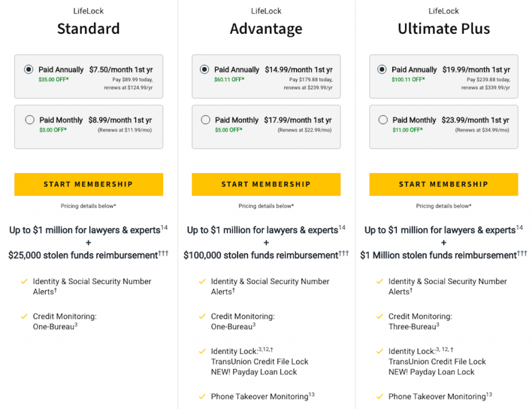The width and height of the screenshot is (532, 409).
Task: Click the Ultimate Plus plan heading
Action: click(x=444, y=29)
